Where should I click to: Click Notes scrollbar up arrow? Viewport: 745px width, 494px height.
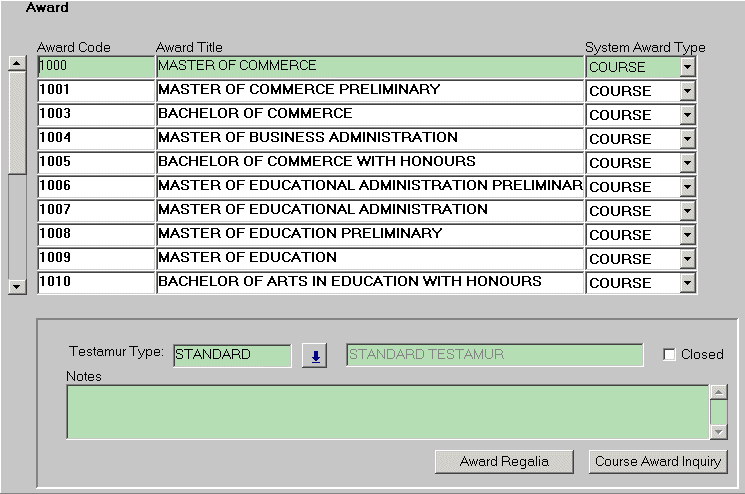tap(718, 394)
